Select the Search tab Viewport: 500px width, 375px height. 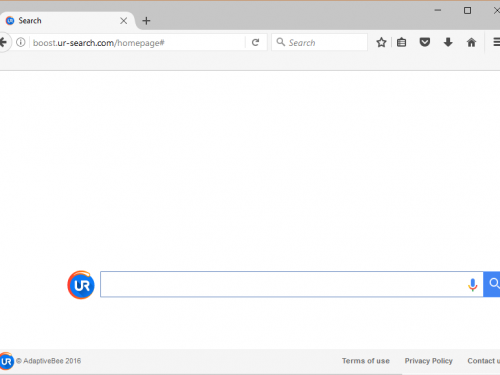point(67,21)
